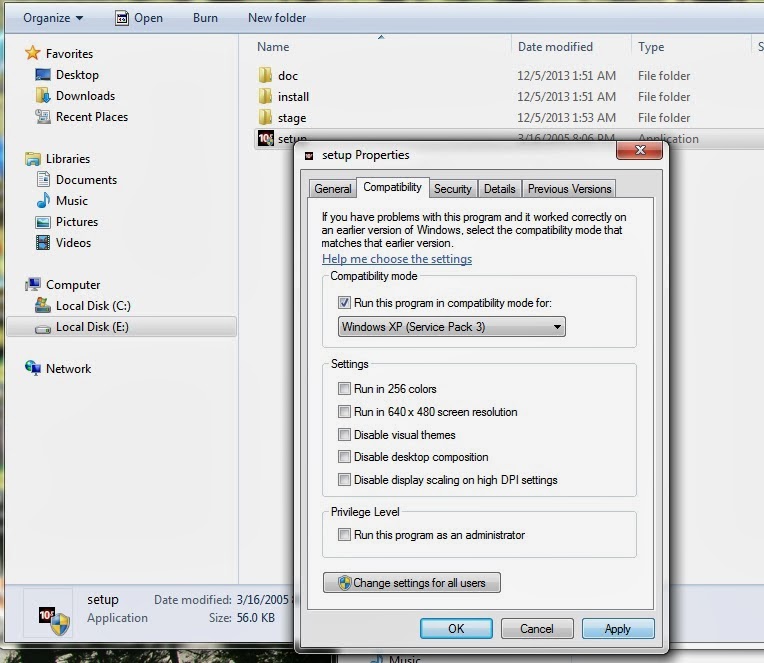This screenshot has height=663, width=764.
Task: Select Local Disk (C:) label
Action: (93, 305)
